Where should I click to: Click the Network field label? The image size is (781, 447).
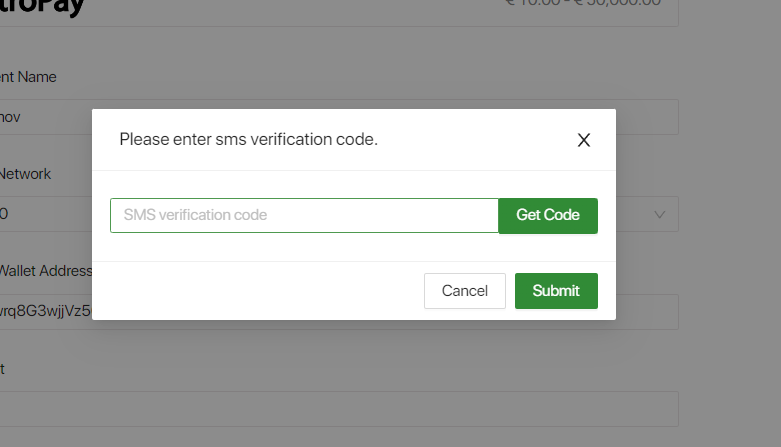26,173
